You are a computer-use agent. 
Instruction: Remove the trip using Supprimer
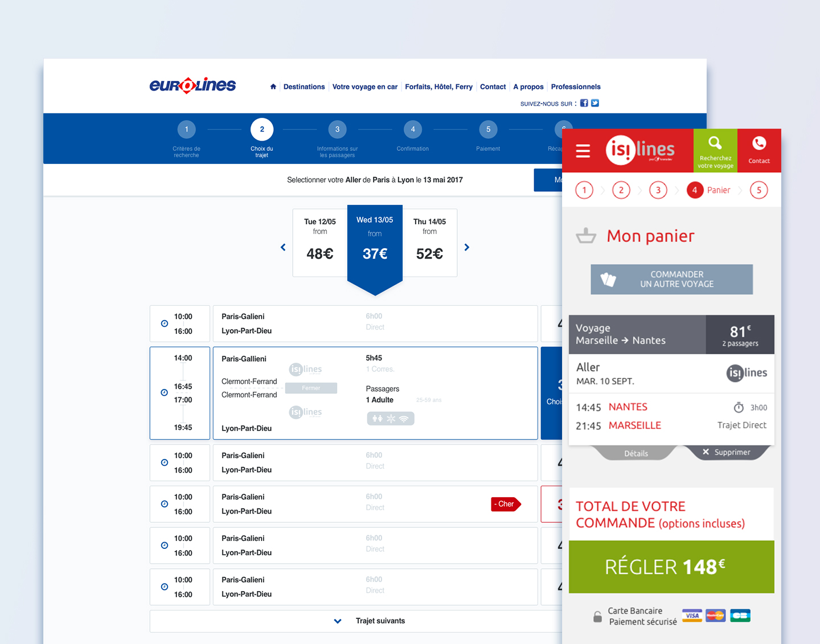727,452
